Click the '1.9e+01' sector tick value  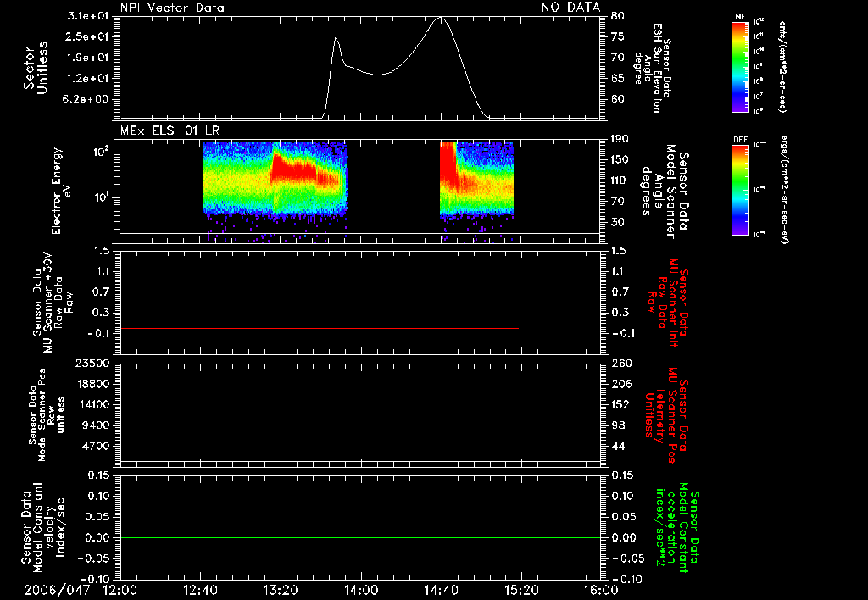coord(88,58)
